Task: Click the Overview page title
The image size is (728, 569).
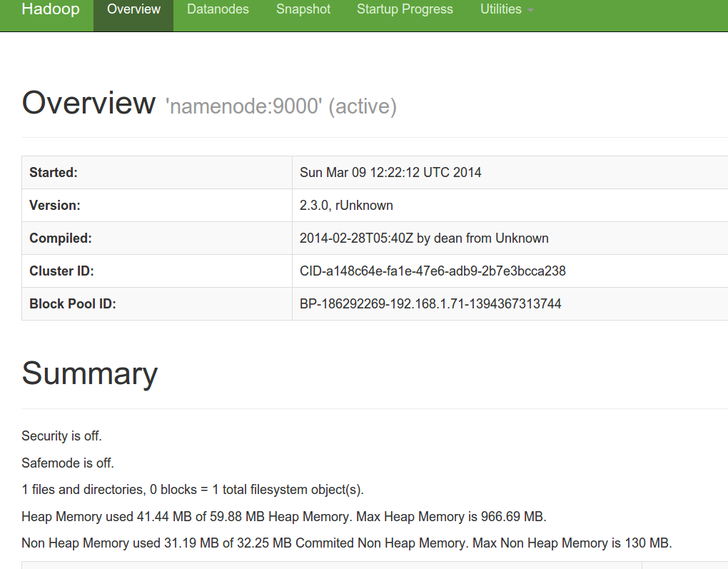Action: 89,103
